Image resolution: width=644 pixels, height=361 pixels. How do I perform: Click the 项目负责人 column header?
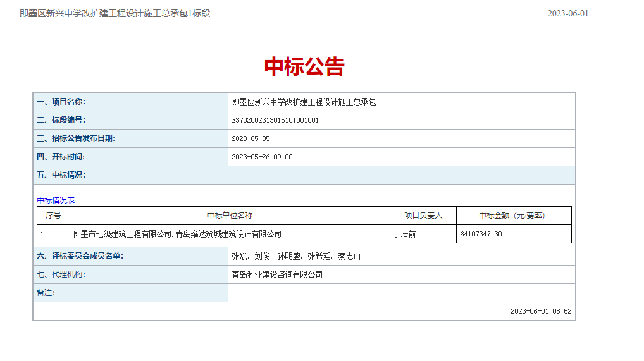pos(423,216)
